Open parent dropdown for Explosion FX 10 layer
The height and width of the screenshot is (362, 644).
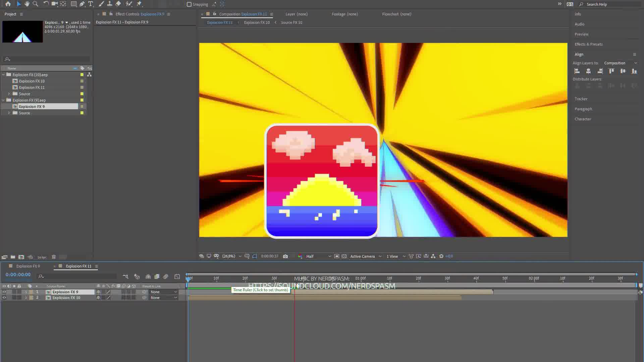point(164,298)
